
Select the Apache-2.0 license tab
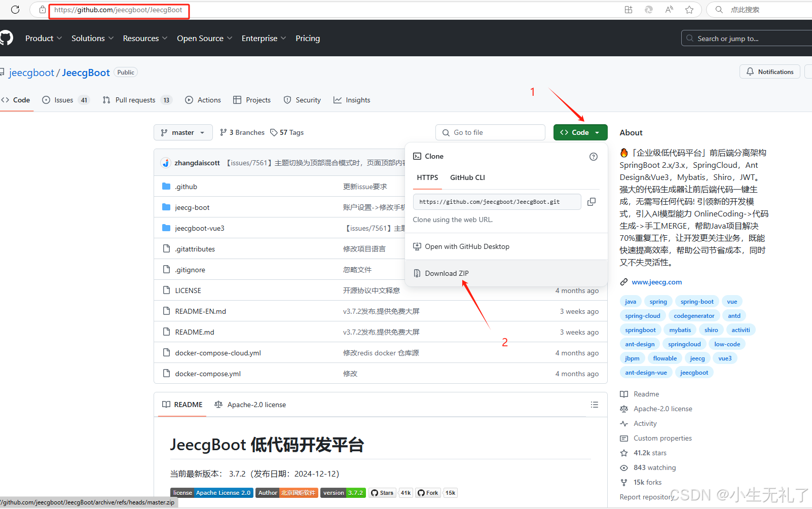point(250,405)
